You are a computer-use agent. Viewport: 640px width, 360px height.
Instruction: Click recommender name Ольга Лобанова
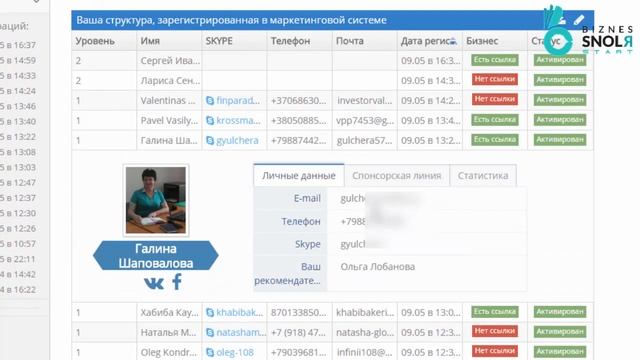click(x=378, y=267)
